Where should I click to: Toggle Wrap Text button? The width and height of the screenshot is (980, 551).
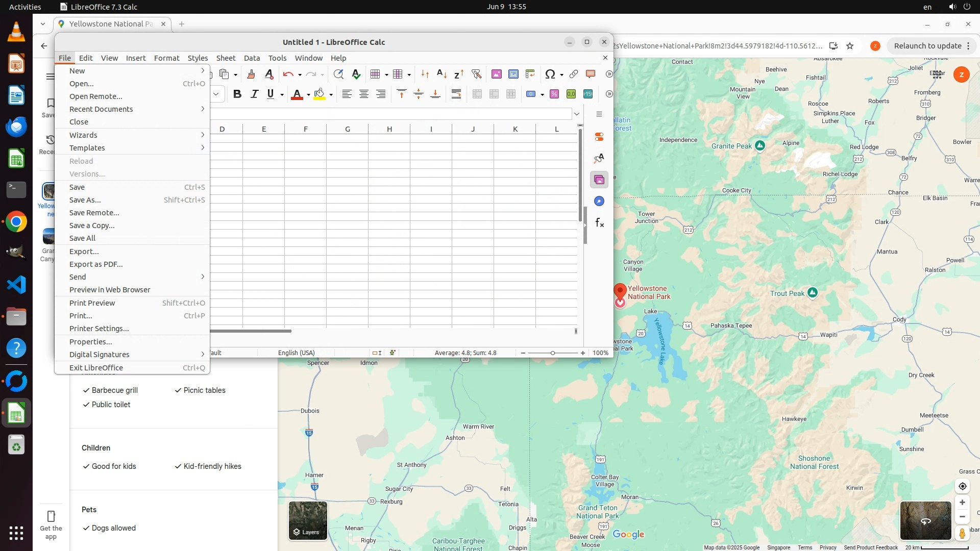tap(456, 94)
